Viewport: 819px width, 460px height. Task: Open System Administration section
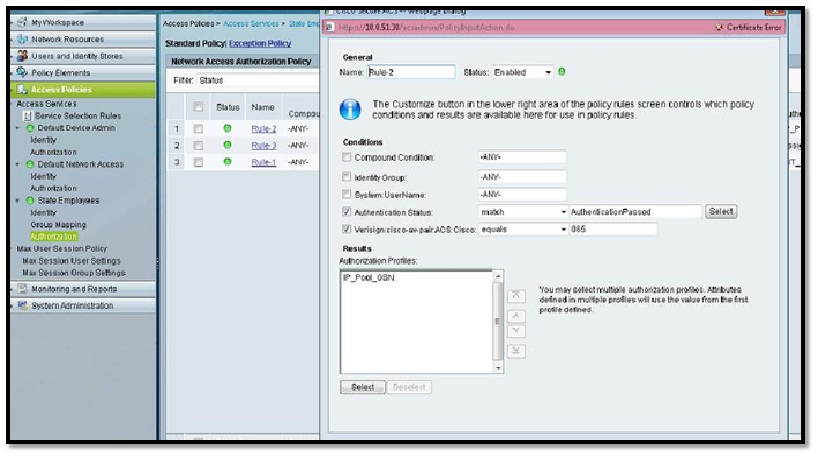pos(83,305)
